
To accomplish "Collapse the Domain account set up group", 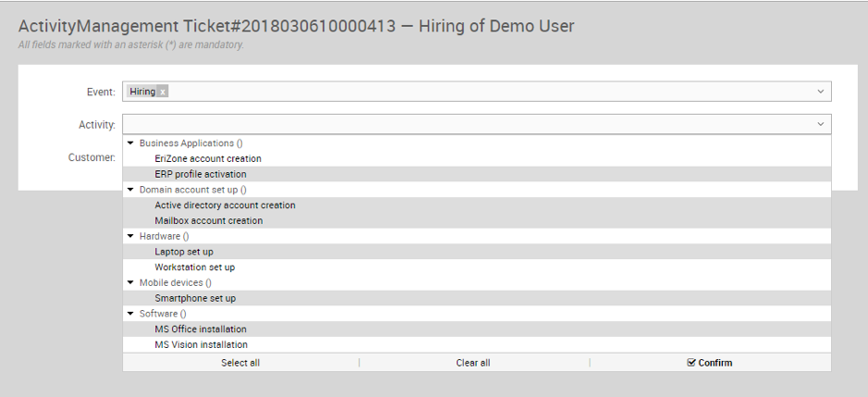I will pos(130,190).
